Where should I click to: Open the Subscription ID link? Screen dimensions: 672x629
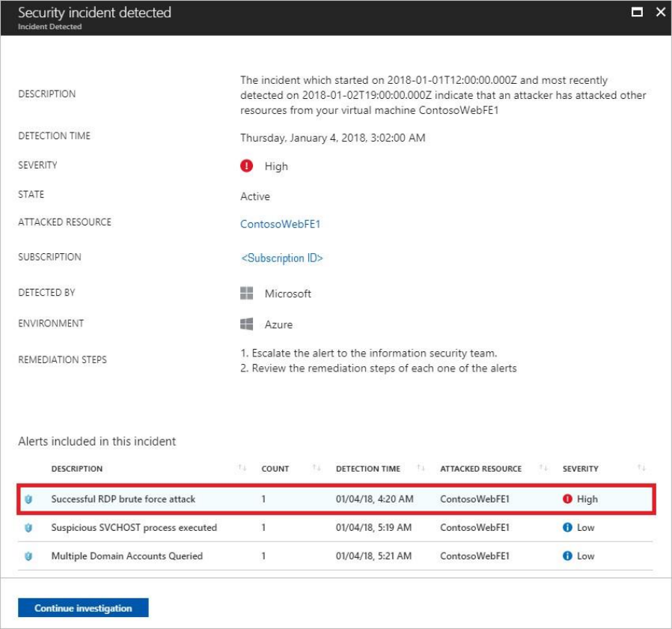pos(281,258)
